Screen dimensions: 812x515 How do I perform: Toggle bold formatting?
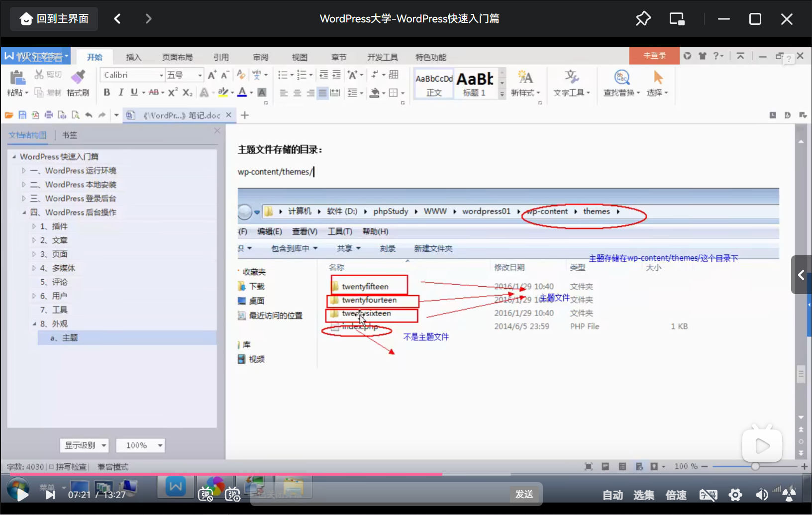[106, 92]
